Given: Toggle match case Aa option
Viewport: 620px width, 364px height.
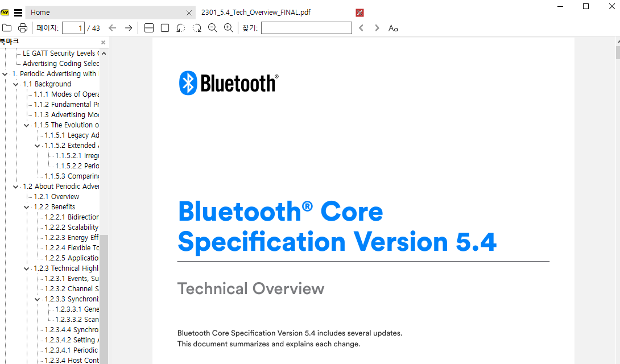Looking at the screenshot, I should click(393, 28).
